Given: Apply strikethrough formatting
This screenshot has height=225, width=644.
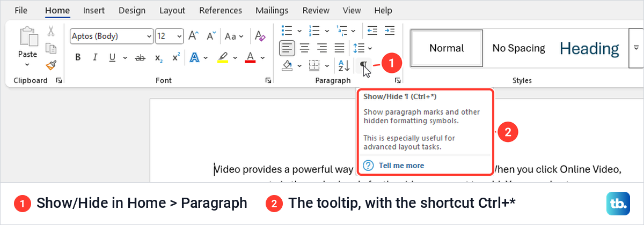Looking at the screenshot, I should point(140,58).
